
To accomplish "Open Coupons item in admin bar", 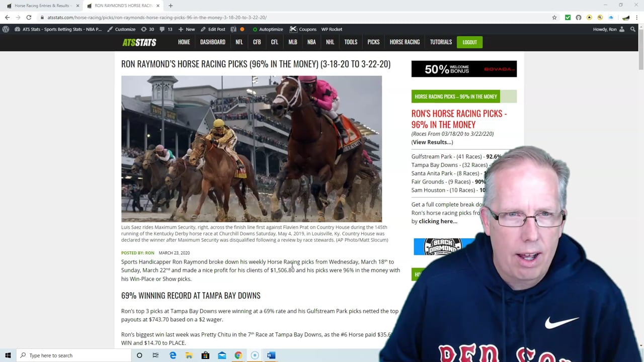I will [303, 29].
